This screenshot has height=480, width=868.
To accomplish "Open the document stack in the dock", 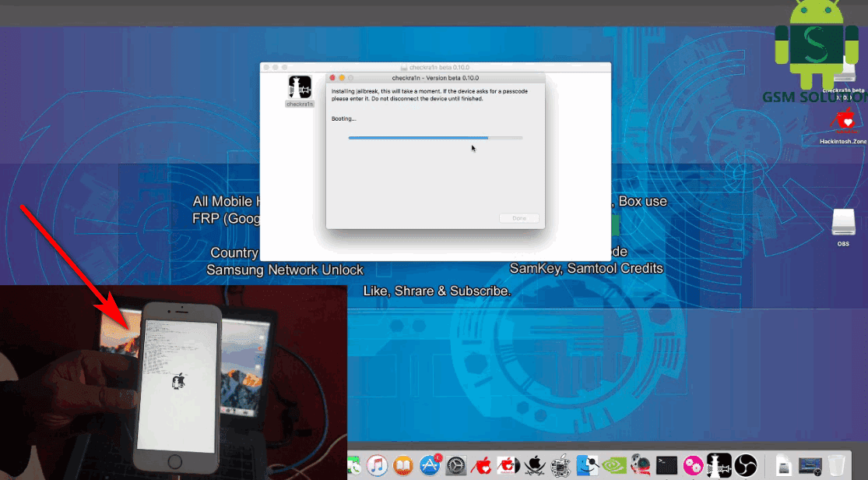I will pyautogui.click(x=784, y=466).
